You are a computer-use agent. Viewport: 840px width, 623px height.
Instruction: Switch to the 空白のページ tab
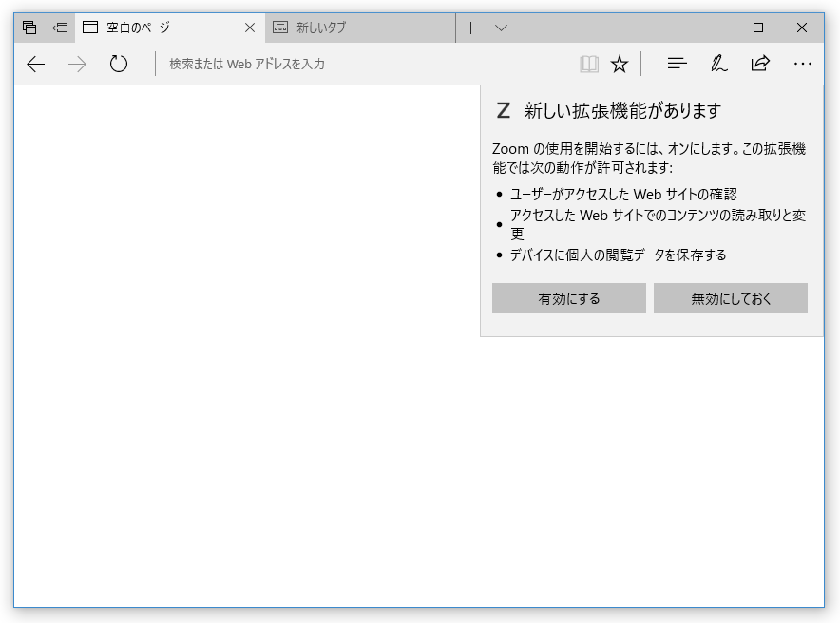point(170,28)
